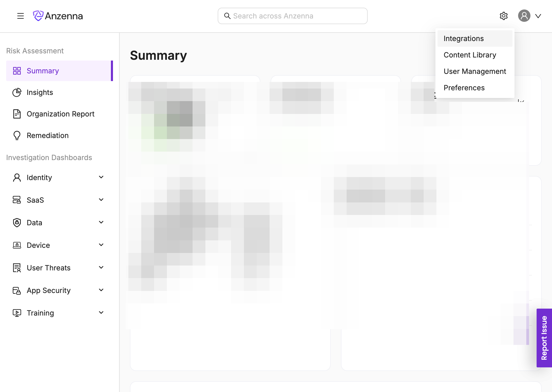The image size is (552, 392).
Task: Expand the User Threats section
Action: [101, 268]
